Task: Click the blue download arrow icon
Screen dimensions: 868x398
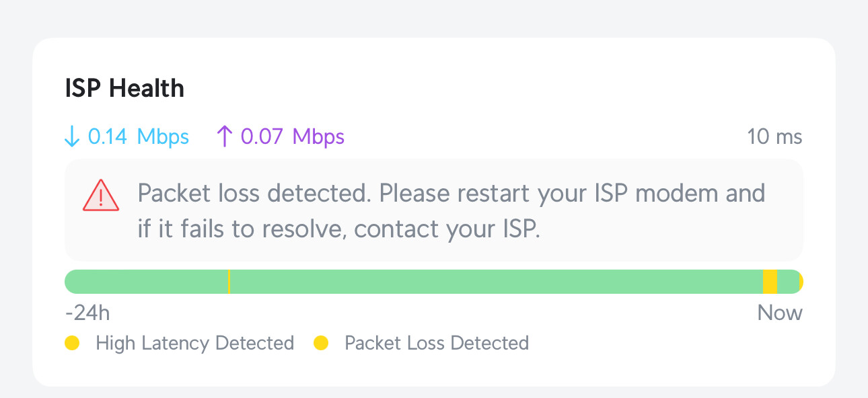Action: (72, 136)
